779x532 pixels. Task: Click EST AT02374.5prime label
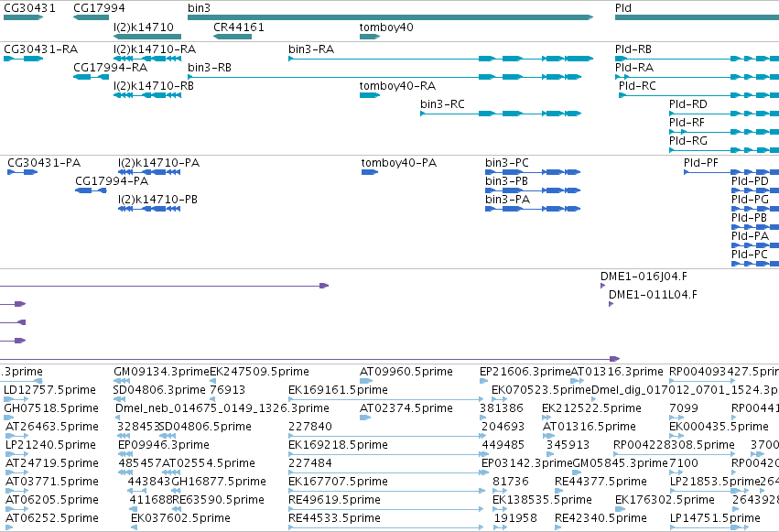pos(406,408)
